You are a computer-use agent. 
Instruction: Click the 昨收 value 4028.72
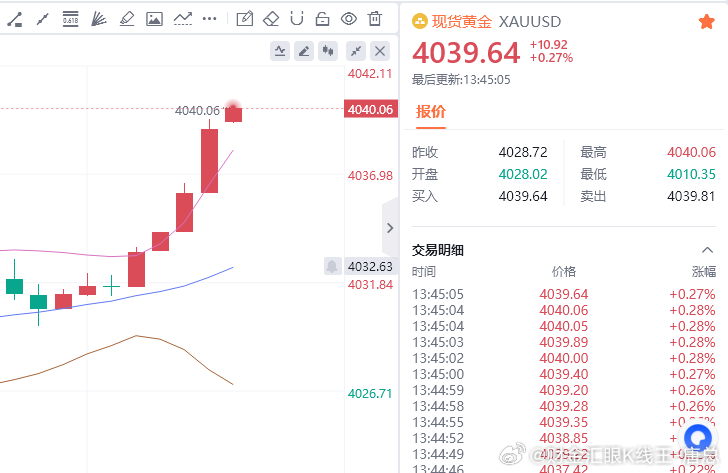(x=523, y=152)
